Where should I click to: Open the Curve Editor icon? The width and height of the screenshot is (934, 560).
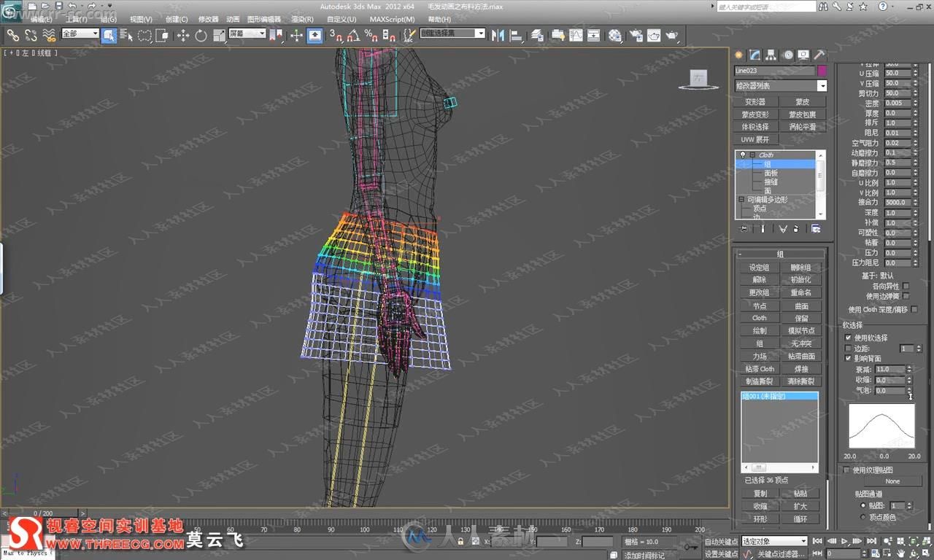(x=576, y=35)
